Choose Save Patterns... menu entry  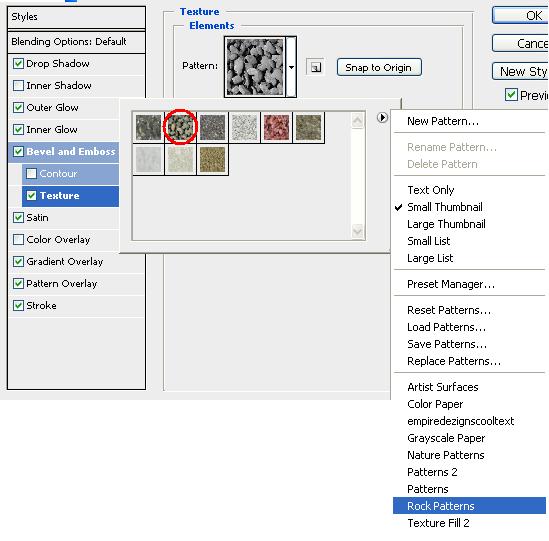click(447, 344)
